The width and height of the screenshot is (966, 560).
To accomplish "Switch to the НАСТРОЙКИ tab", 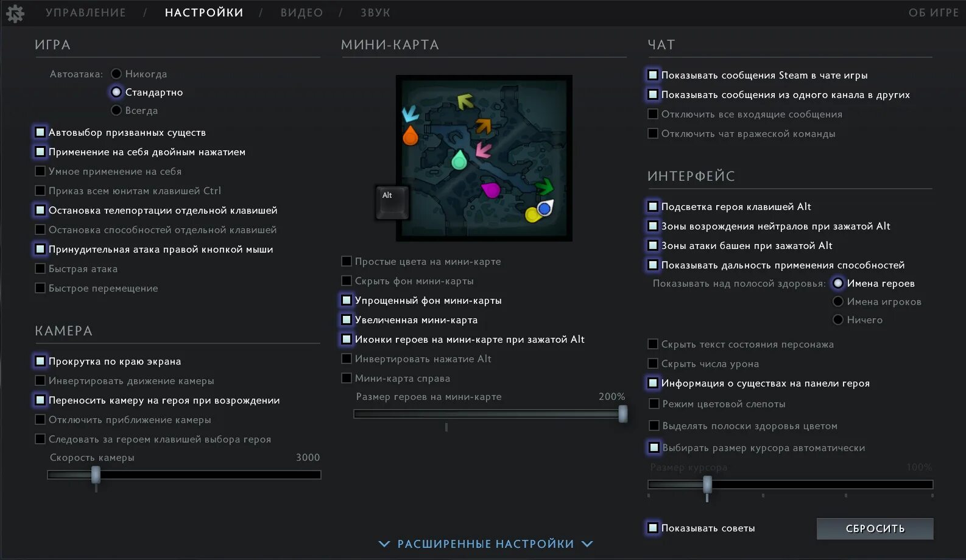I will pyautogui.click(x=204, y=13).
